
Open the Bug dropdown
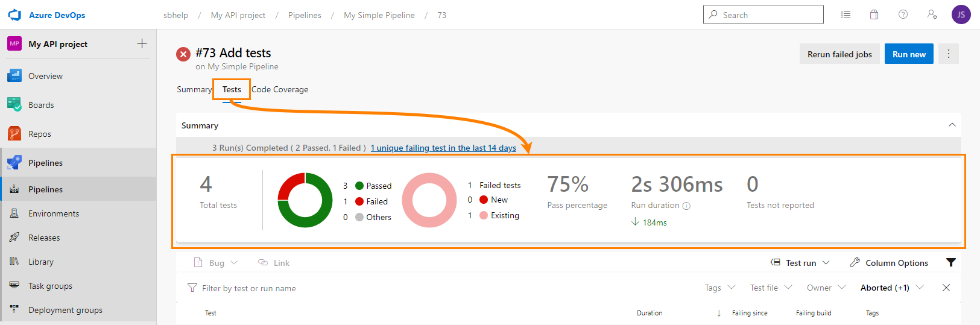[x=215, y=263]
